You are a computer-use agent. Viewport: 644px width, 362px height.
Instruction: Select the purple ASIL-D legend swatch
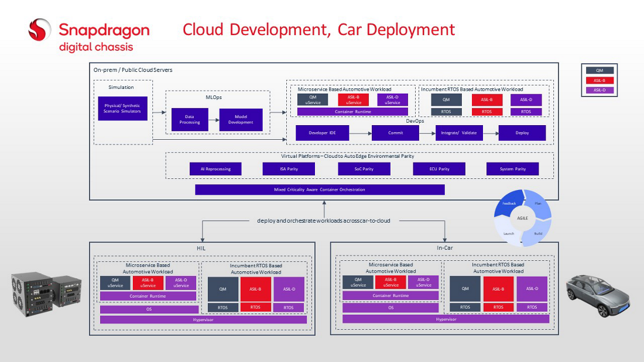tap(599, 90)
